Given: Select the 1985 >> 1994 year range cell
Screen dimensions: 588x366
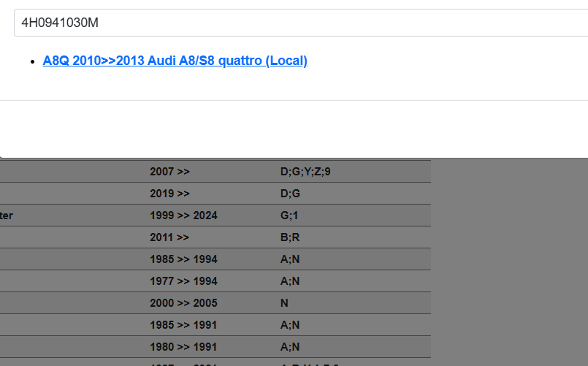Looking at the screenshot, I should pos(183,259).
